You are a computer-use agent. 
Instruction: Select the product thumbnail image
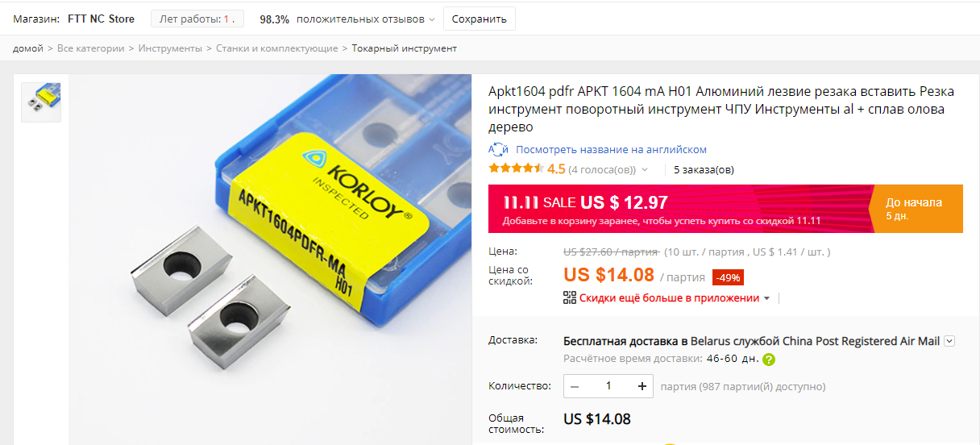(x=41, y=102)
